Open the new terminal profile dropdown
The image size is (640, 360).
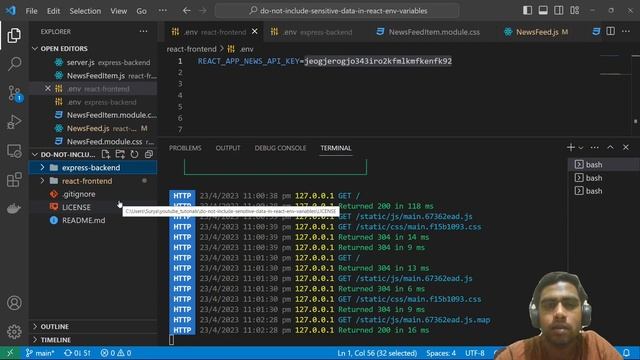(581, 148)
